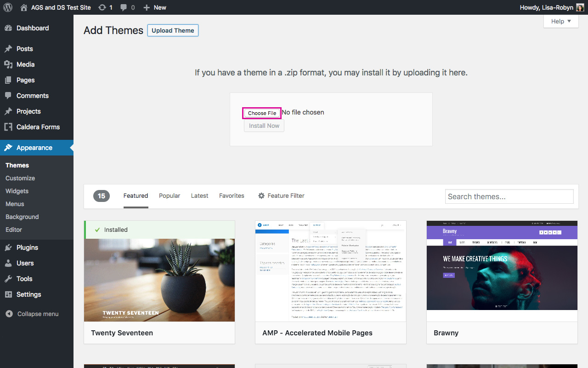
Task: Click the Comments sidebar bubble icon
Action: [8, 96]
